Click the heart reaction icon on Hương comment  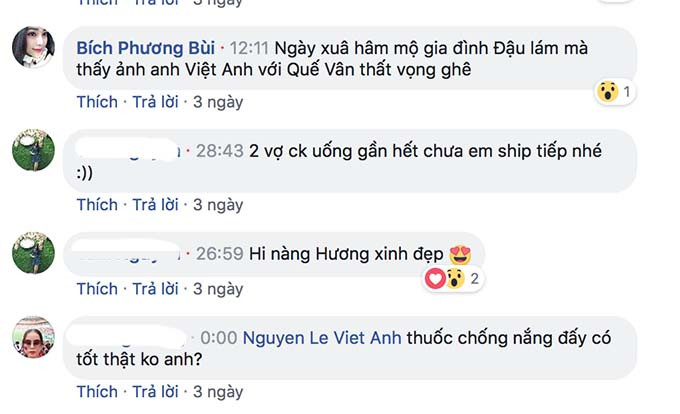click(x=435, y=279)
